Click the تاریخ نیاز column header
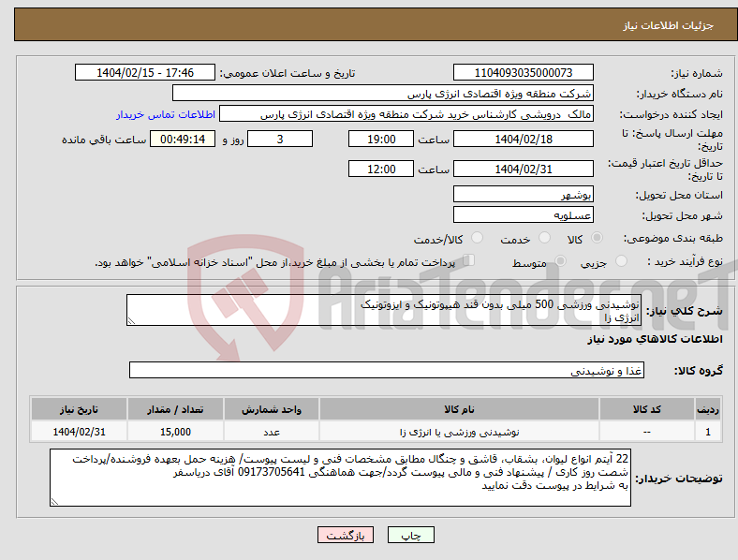This screenshot has height=560, width=738. click(79, 409)
